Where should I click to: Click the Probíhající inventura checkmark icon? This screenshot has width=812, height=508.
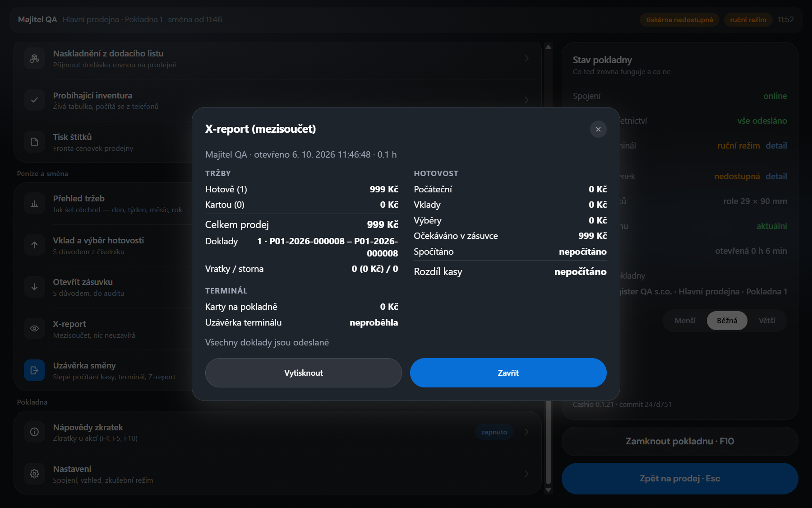[x=34, y=100]
